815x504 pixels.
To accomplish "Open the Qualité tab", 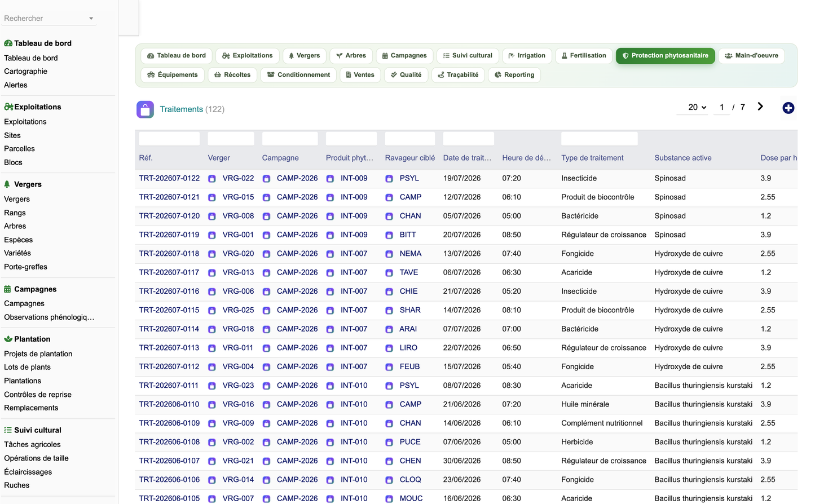I will (x=406, y=75).
